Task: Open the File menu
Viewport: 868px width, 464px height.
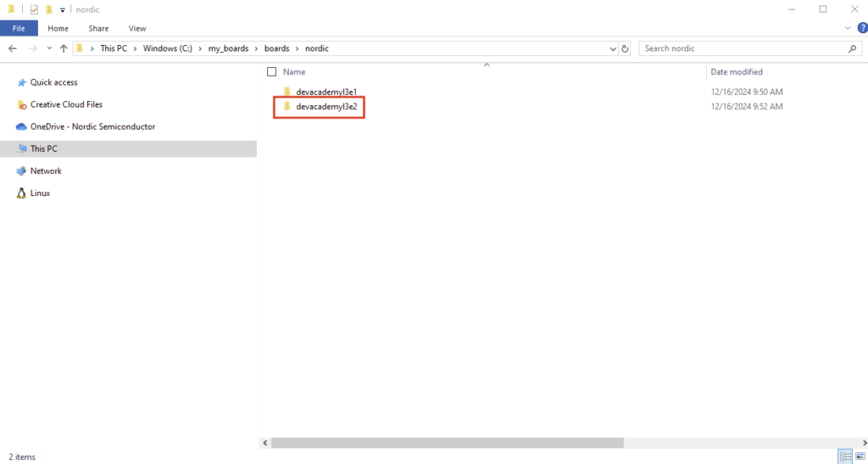Action: (19, 28)
